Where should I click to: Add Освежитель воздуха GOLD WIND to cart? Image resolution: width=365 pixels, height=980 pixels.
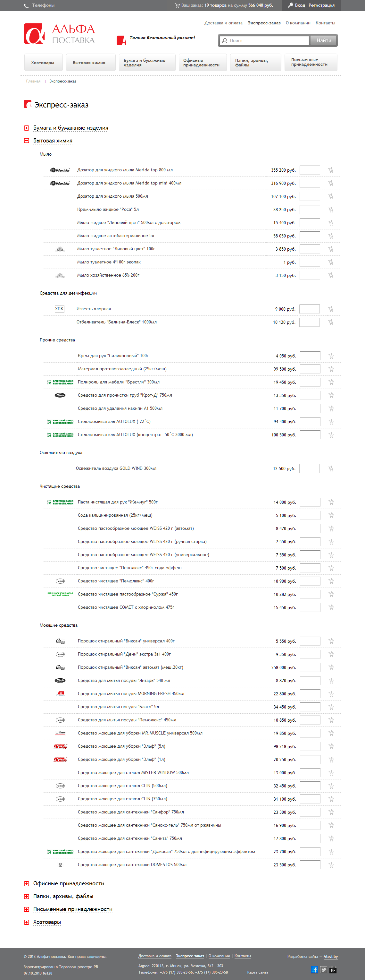click(x=331, y=469)
